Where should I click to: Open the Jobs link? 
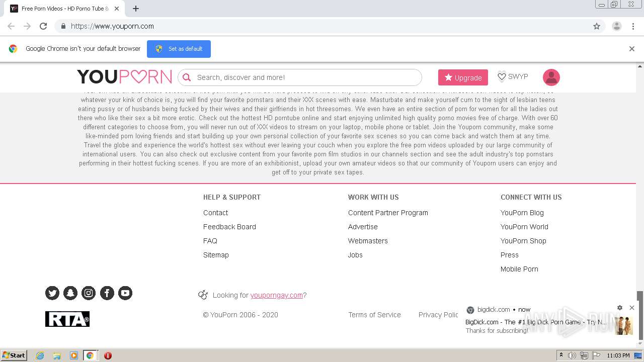point(355,255)
